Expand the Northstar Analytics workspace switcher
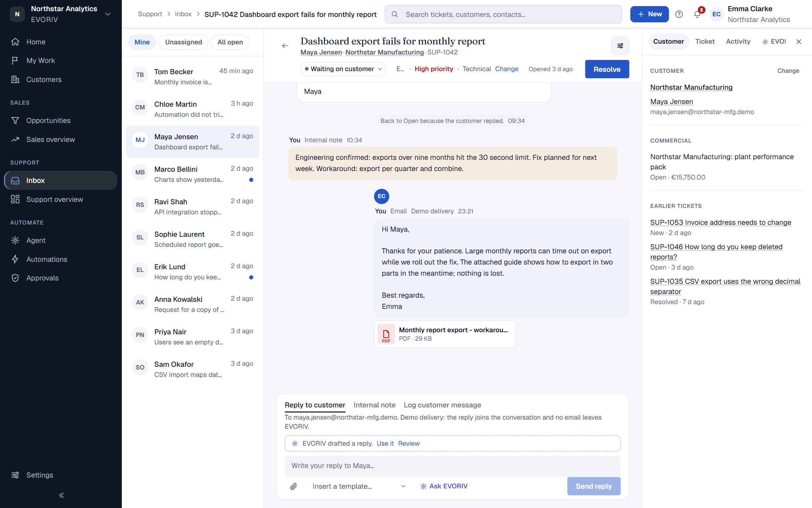This screenshot has width=812, height=508. 108,14
